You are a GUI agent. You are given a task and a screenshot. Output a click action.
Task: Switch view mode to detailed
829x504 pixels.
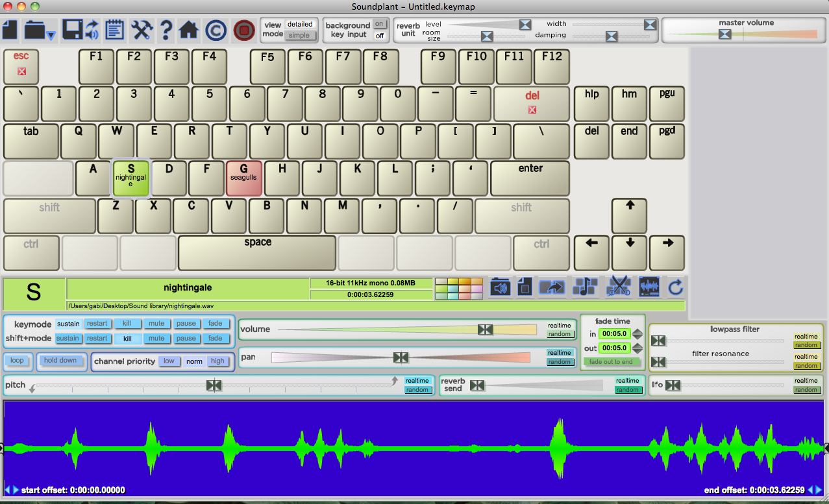click(x=300, y=25)
